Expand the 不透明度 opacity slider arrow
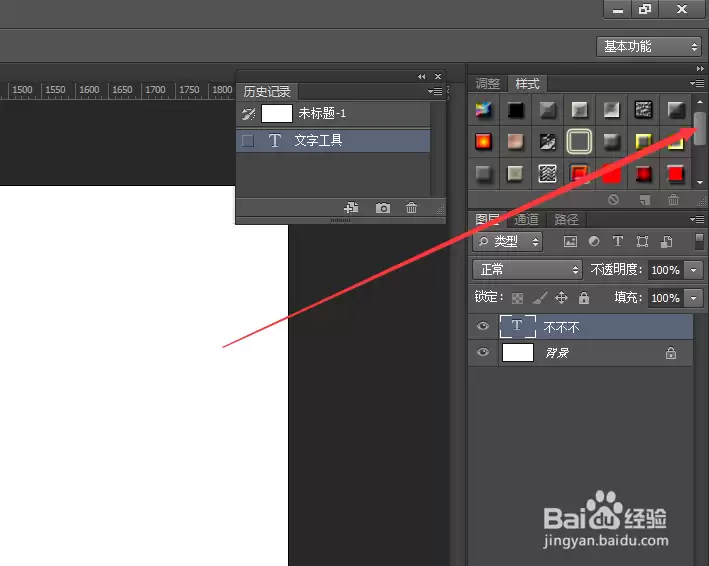Screen dimensions: 709x566 tap(694, 270)
